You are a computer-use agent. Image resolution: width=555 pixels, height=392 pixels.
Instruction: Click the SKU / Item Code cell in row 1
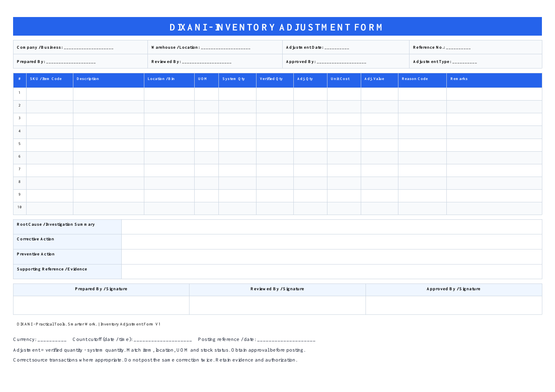pyautogui.click(x=50, y=94)
